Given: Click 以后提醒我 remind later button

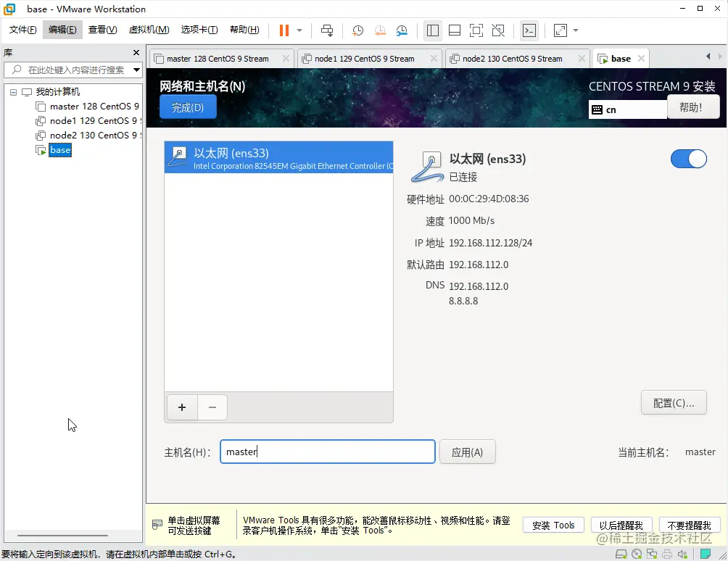Looking at the screenshot, I should point(621,525).
